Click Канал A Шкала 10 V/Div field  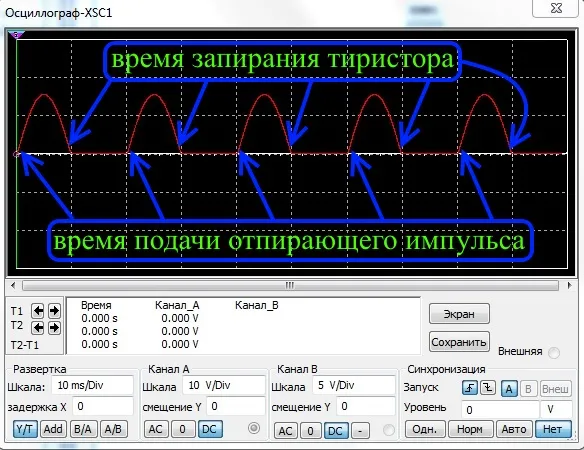223,385
